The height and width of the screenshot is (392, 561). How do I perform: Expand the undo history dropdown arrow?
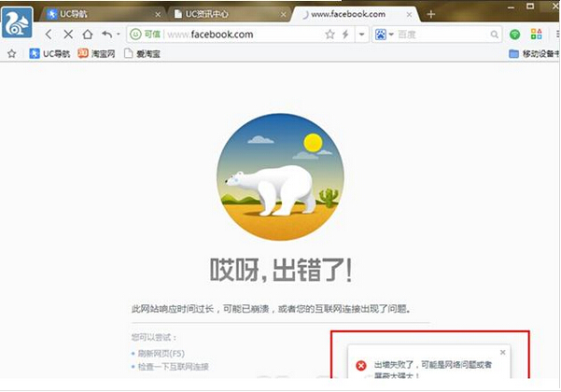[118, 35]
